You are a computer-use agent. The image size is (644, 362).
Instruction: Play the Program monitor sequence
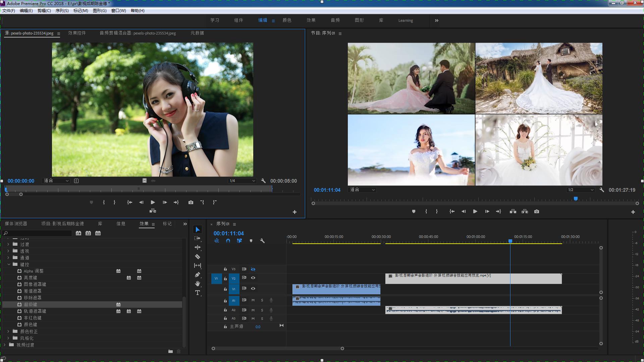475,212
